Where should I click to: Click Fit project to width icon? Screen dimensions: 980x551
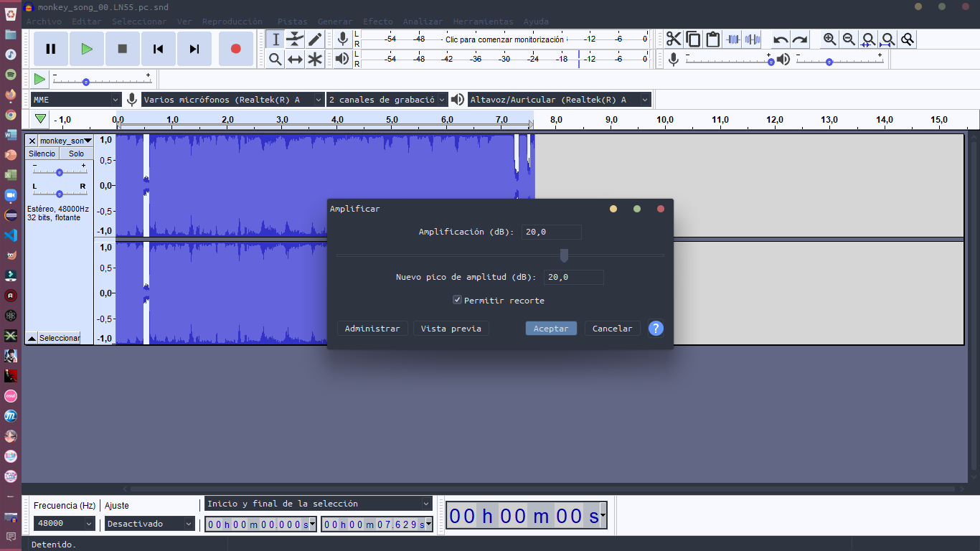coord(887,39)
